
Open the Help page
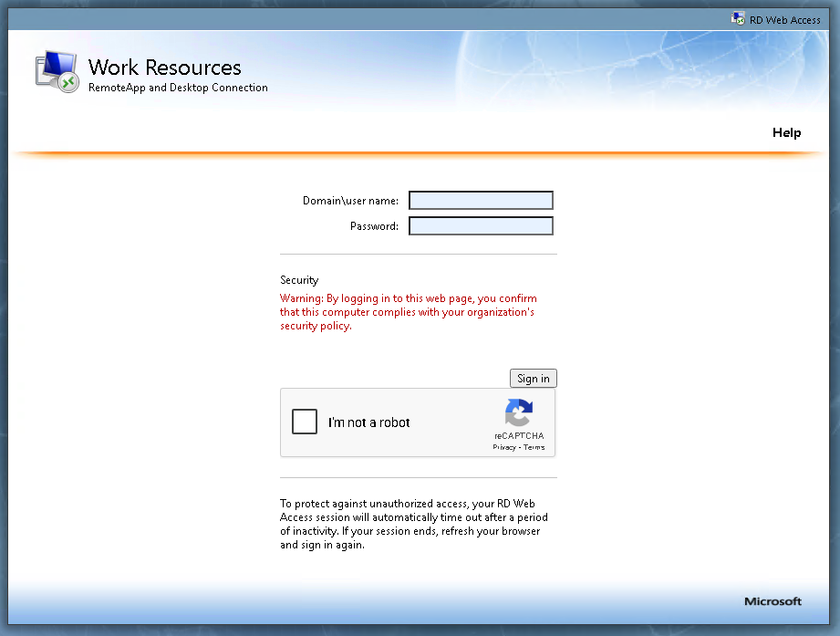(x=786, y=132)
